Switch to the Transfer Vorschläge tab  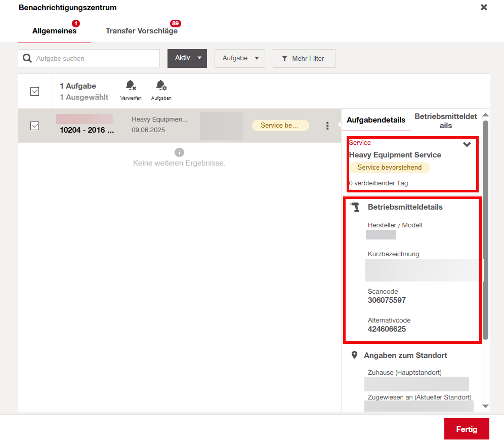(x=141, y=31)
